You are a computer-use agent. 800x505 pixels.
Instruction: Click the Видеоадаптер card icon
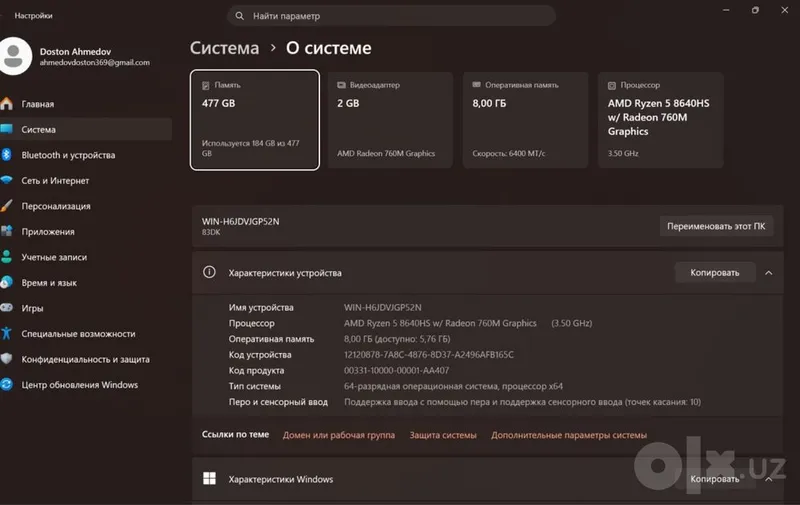tap(341, 85)
